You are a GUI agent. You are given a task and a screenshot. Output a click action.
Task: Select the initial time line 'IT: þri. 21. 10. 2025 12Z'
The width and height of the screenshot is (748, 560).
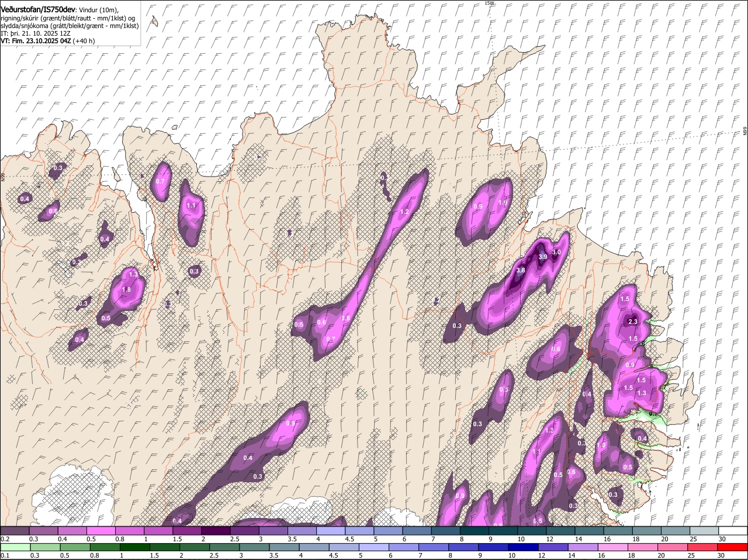pyautogui.click(x=35, y=33)
